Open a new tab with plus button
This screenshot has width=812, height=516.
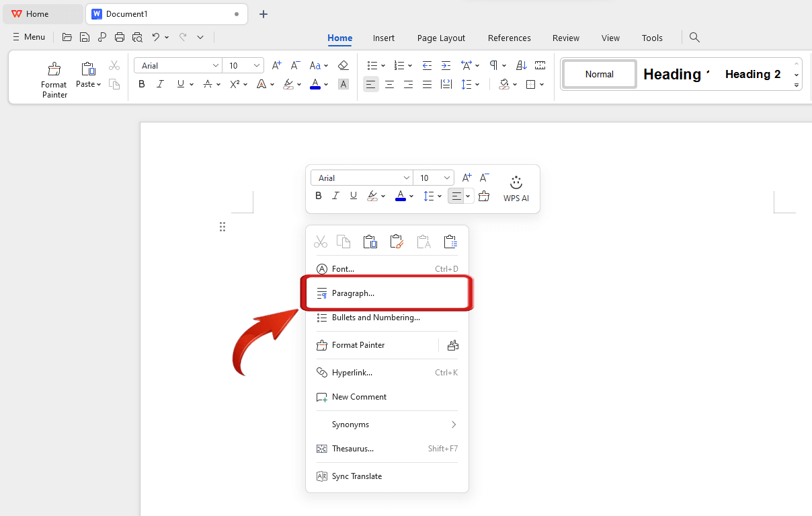click(x=263, y=14)
